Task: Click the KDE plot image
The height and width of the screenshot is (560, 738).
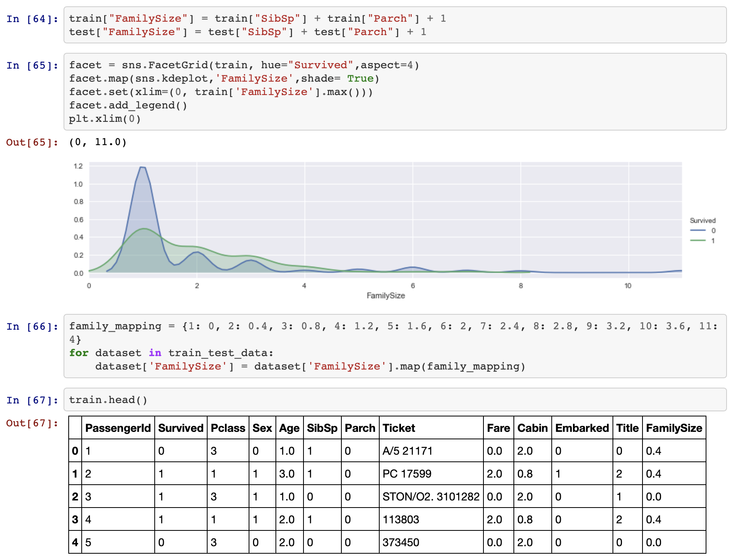Action: point(395,230)
